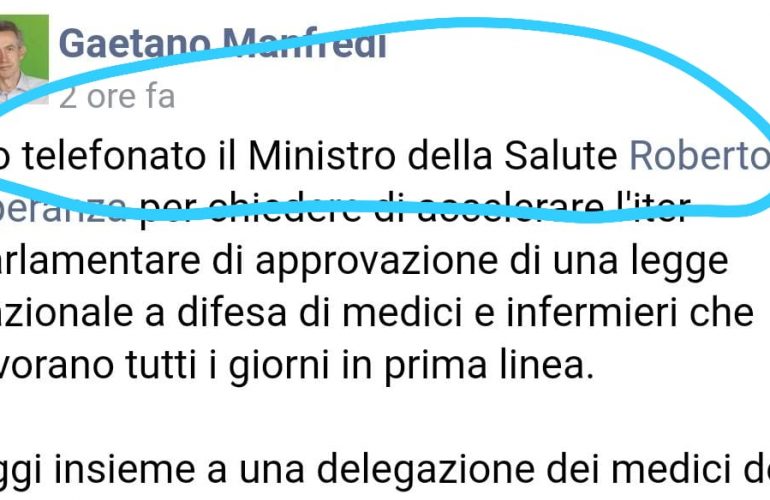Click the word "approvazione" in the post
Screen dimensions: 770x500
377,262
